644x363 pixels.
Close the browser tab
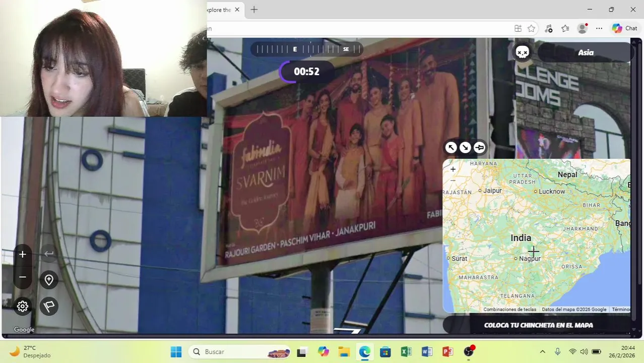(237, 10)
